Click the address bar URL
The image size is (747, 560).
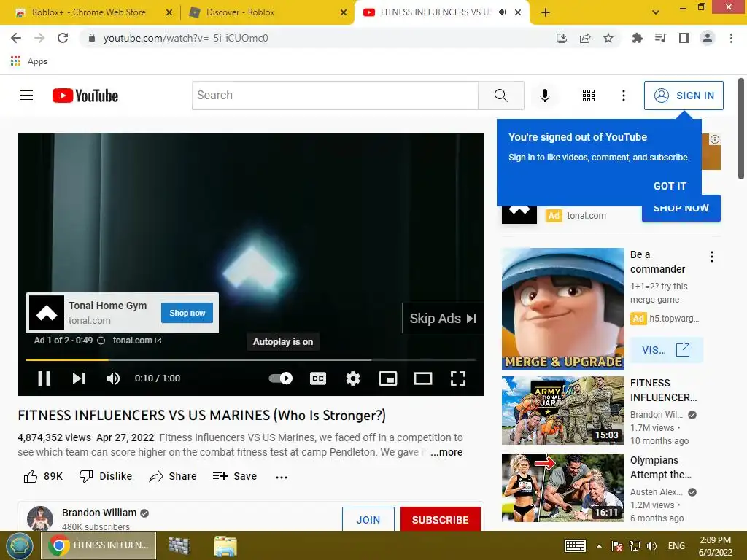coord(185,38)
